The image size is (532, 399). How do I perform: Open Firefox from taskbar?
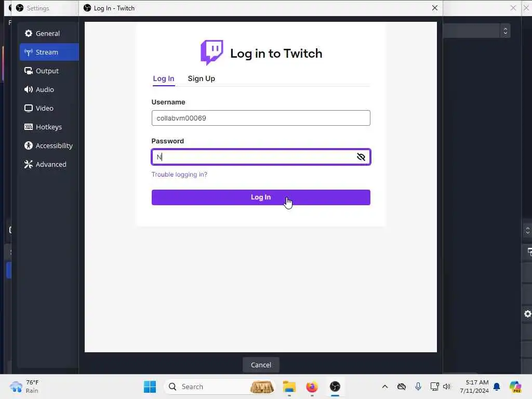point(312,387)
